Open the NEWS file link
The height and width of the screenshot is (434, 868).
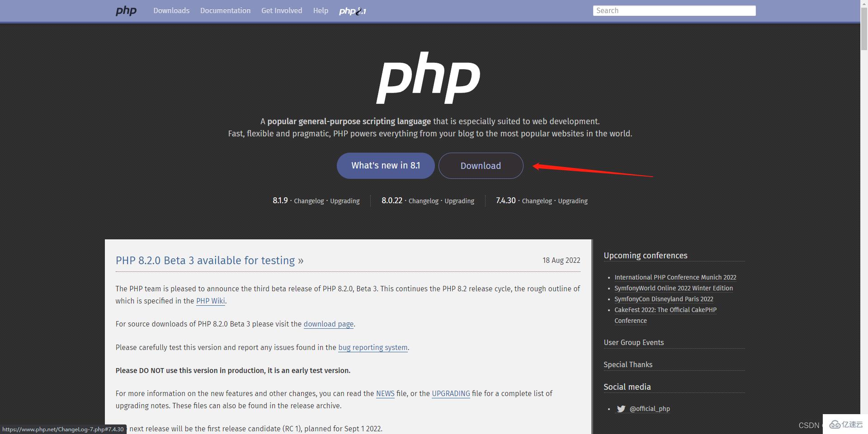tap(385, 393)
